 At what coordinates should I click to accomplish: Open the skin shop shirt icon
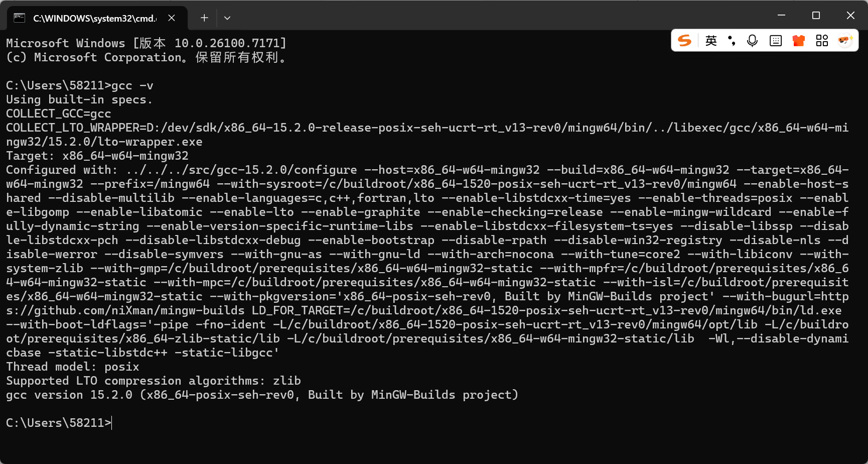coord(799,41)
